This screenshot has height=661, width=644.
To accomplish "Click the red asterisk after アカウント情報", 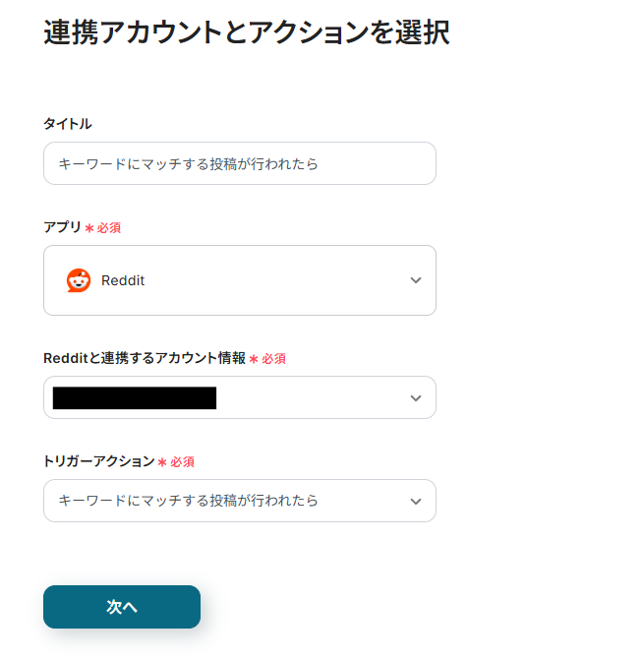I will tap(254, 359).
